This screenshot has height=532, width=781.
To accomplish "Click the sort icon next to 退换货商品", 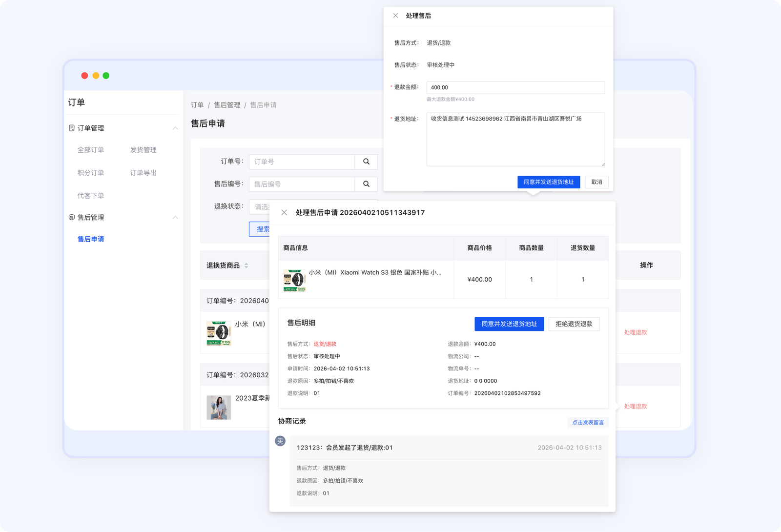I will tap(247, 266).
